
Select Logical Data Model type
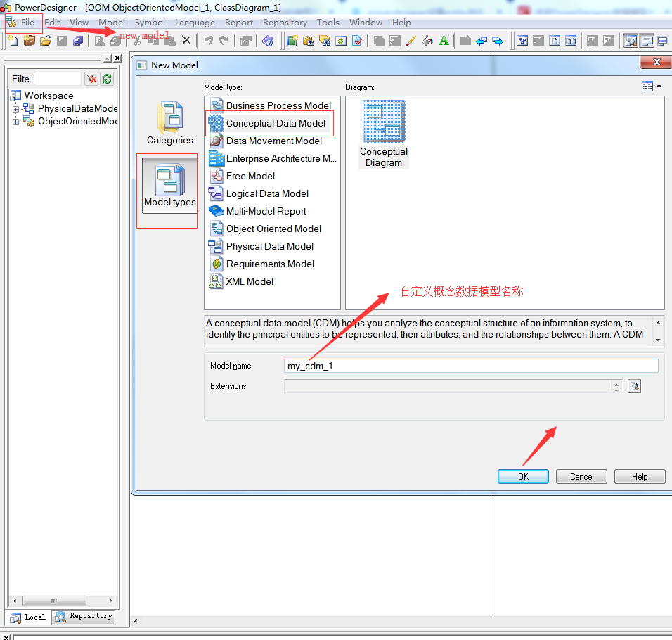(259, 193)
